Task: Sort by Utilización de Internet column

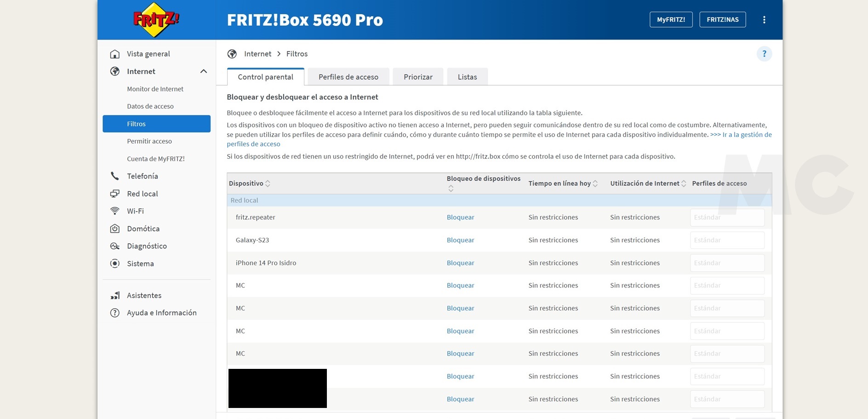Action: click(684, 184)
